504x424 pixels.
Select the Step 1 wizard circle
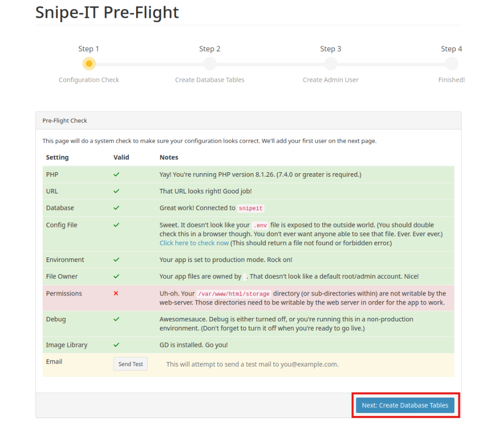coord(89,64)
